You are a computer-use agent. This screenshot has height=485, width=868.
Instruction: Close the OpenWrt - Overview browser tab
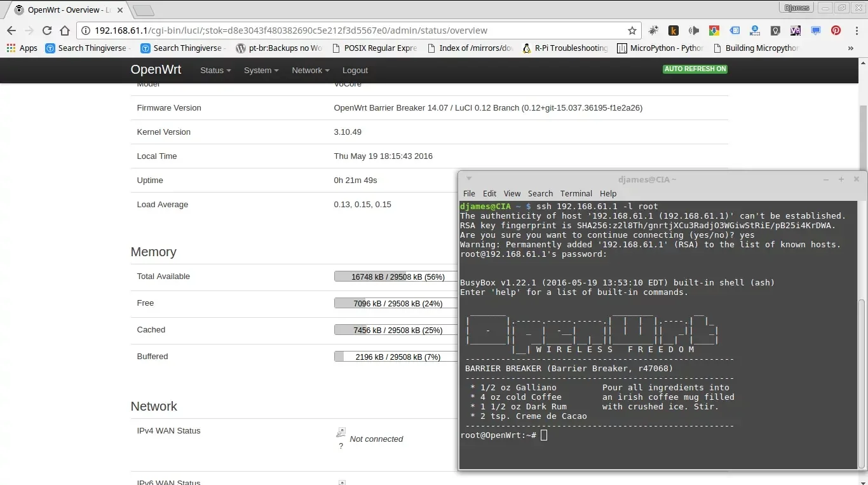click(120, 10)
